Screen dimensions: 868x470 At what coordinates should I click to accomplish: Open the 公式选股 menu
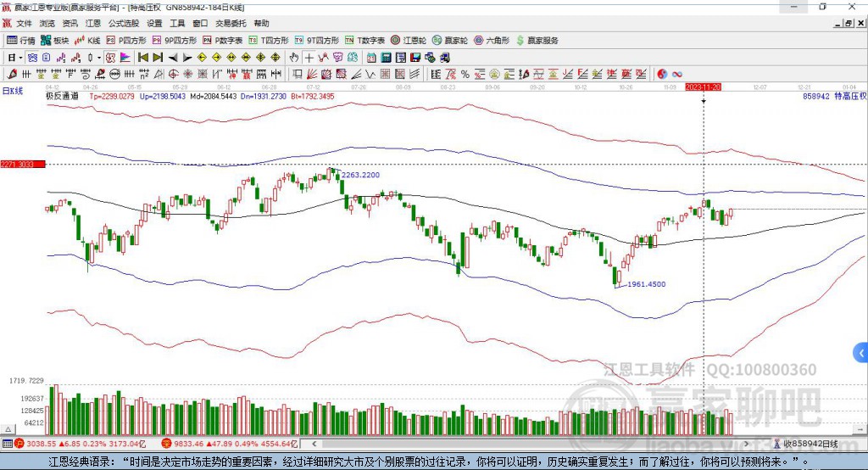(124, 23)
